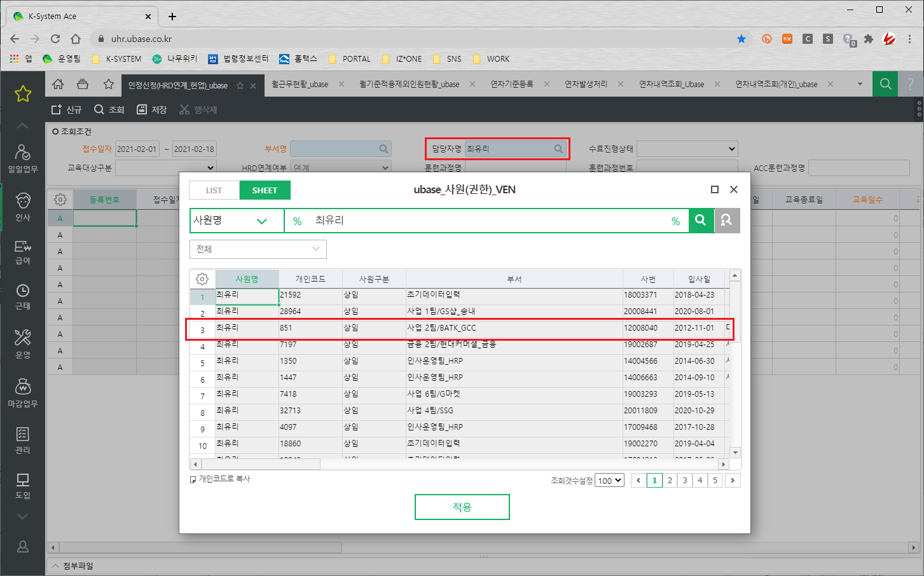Click the print icon in tab bar

[x=83, y=84]
